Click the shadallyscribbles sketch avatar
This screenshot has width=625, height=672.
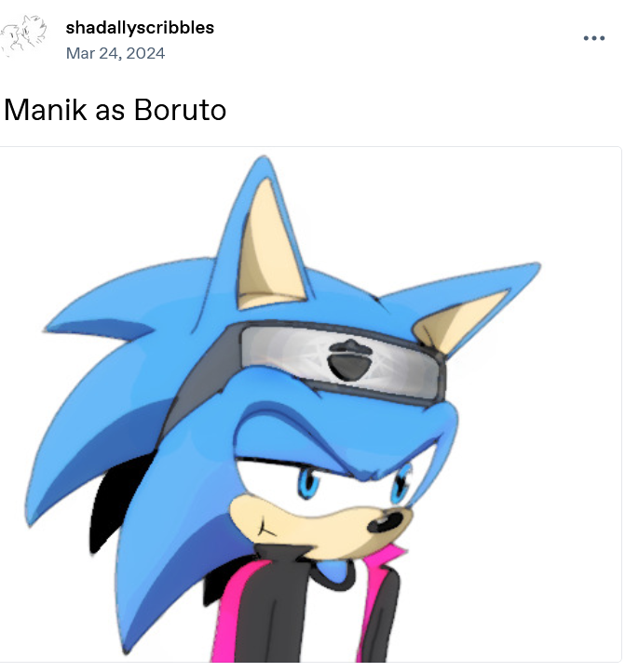[23, 35]
